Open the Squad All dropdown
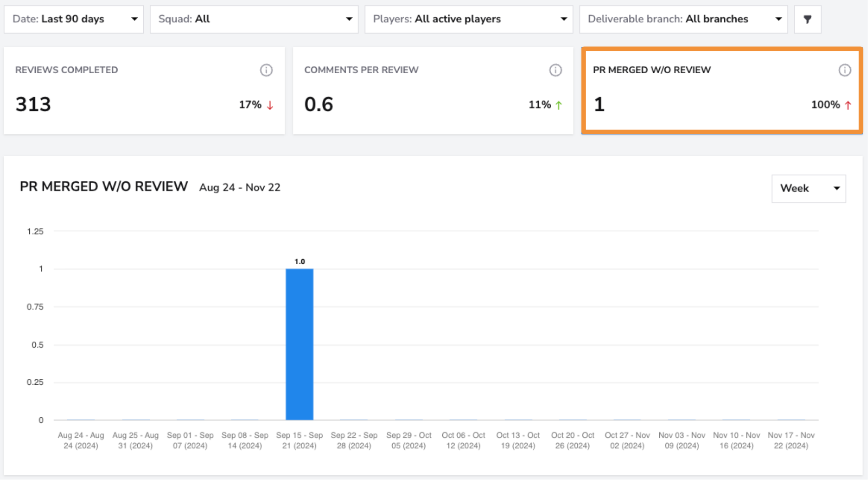Viewport: 868px width, 480px height. (254, 19)
